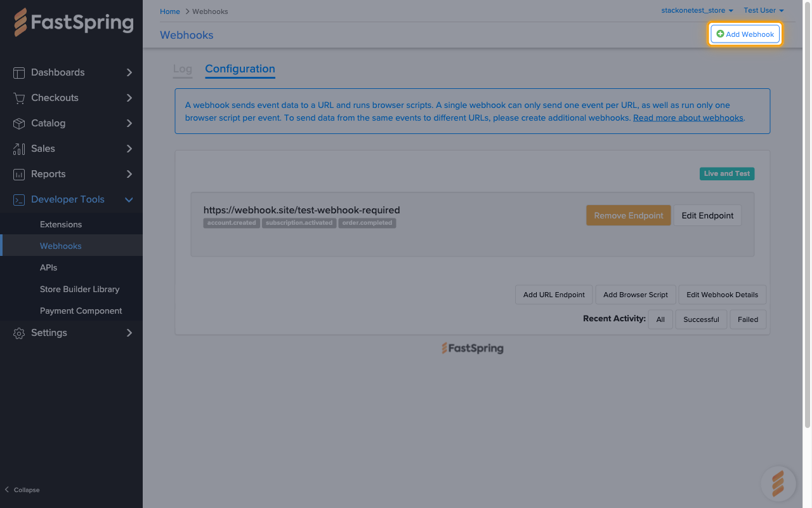The width and height of the screenshot is (812, 508).
Task: Expand the Dashboards menu chevron
Action: (x=129, y=72)
